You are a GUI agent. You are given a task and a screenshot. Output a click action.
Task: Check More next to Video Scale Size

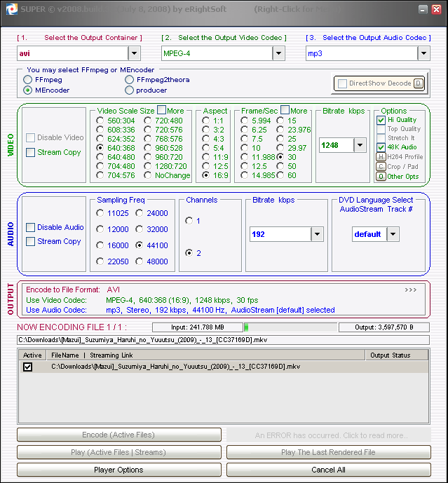pyautogui.click(x=161, y=109)
